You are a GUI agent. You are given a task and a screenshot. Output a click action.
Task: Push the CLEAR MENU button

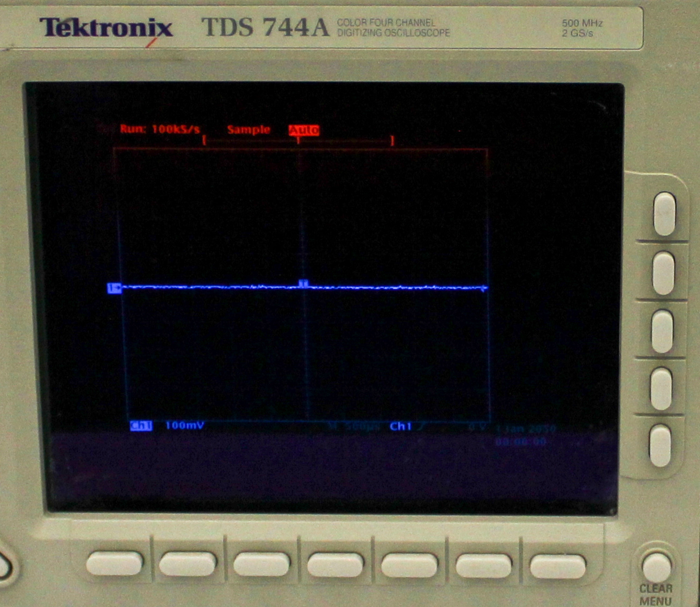click(x=657, y=568)
